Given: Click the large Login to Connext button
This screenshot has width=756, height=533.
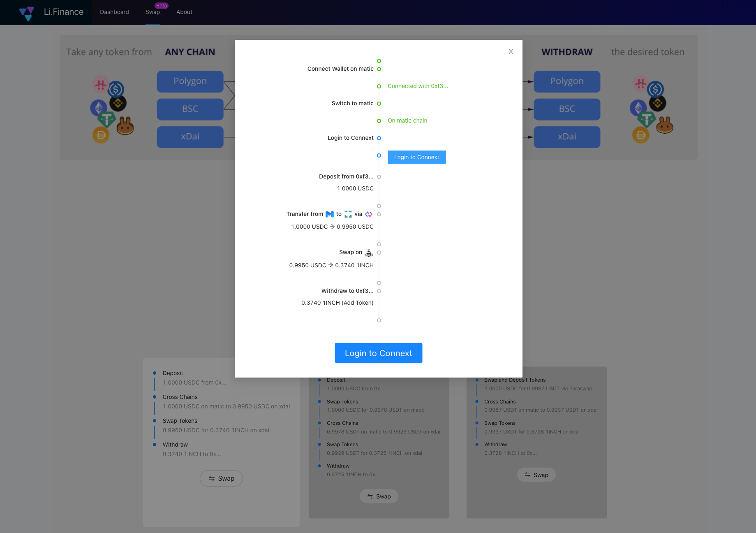Looking at the screenshot, I should coord(379,353).
